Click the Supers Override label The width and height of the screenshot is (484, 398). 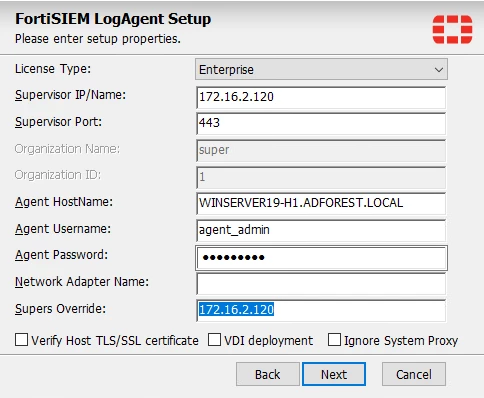(60, 309)
